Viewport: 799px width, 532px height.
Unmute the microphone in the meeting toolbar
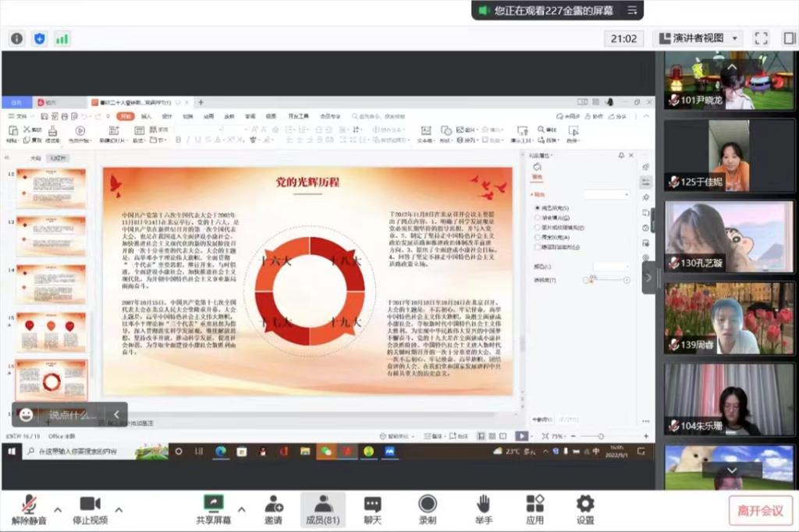coord(29,509)
